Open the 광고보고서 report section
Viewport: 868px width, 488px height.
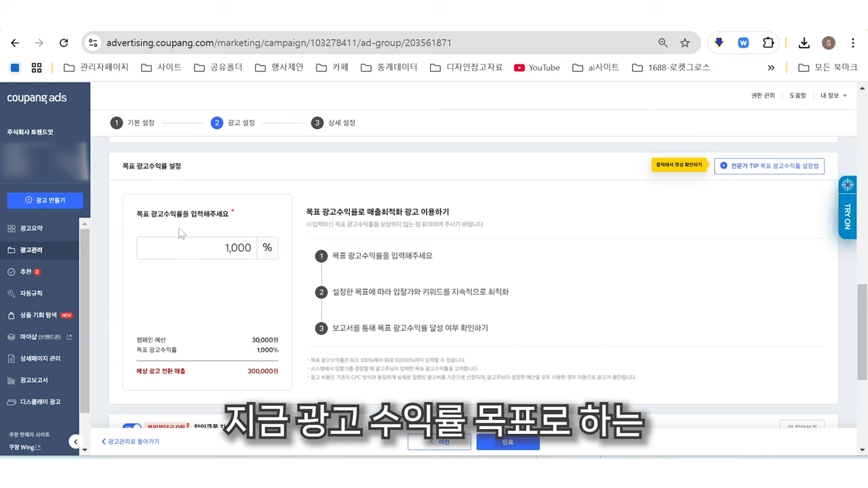click(x=33, y=380)
